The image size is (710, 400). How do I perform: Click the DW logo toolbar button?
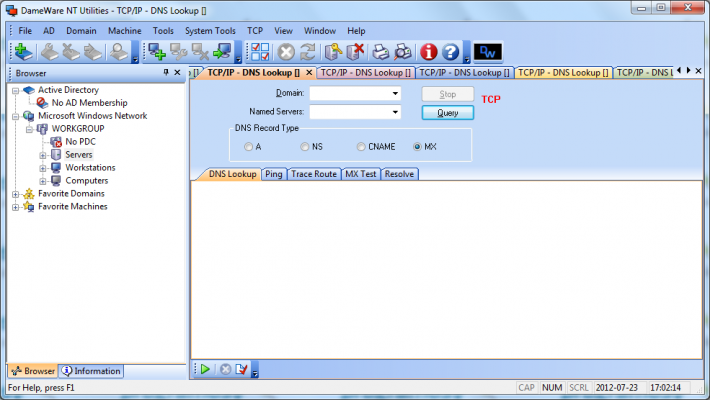(x=488, y=52)
